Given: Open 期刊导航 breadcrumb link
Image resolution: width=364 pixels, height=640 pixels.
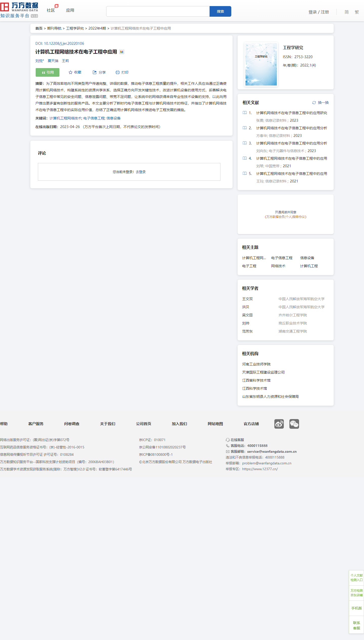Looking at the screenshot, I should click(54, 28).
